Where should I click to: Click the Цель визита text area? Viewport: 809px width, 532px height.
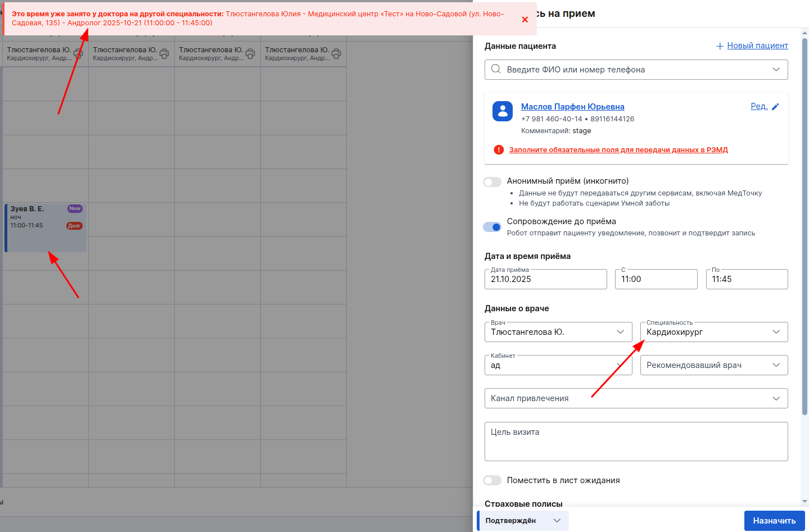tap(636, 442)
